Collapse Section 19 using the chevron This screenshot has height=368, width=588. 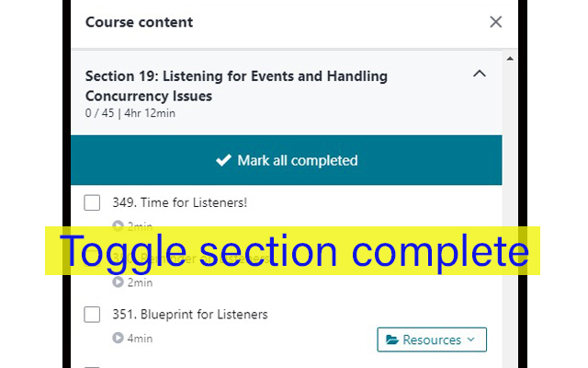[480, 74]
